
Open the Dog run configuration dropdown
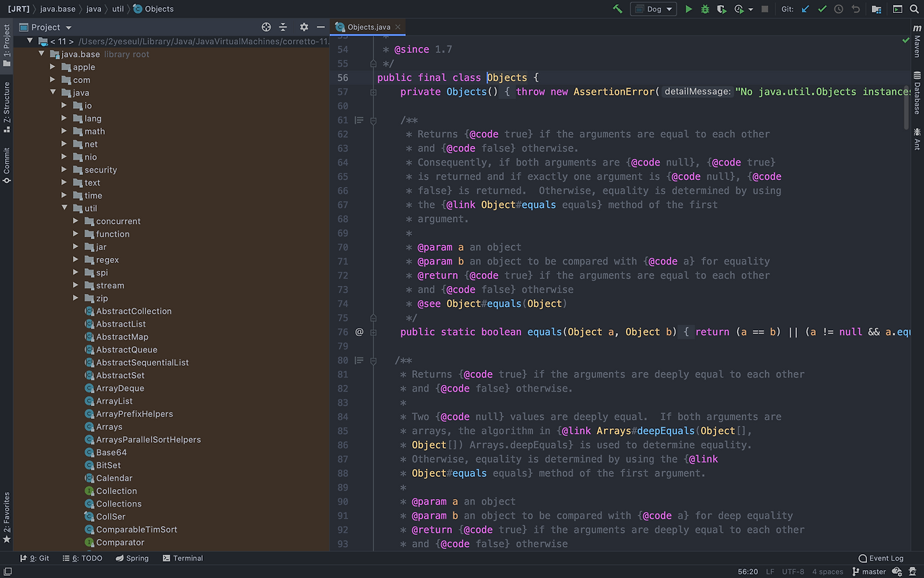pyautogui.click(x=653, y=9)
